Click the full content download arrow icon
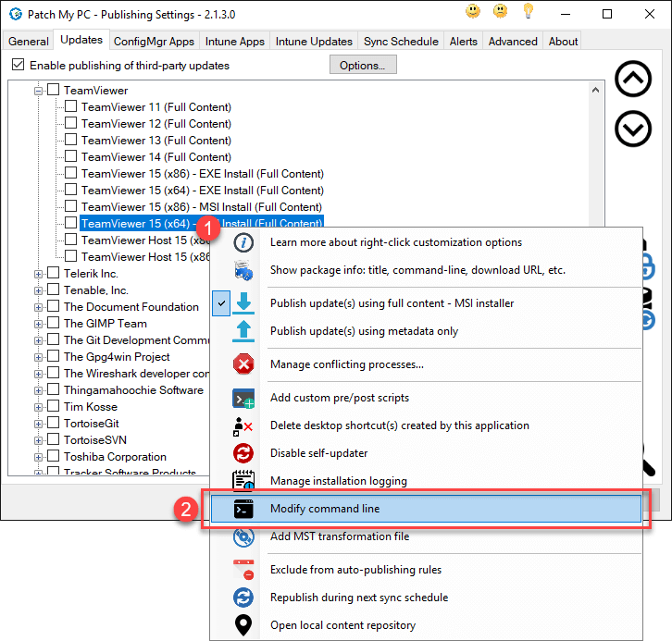The image size is (672, 641). 243,303
